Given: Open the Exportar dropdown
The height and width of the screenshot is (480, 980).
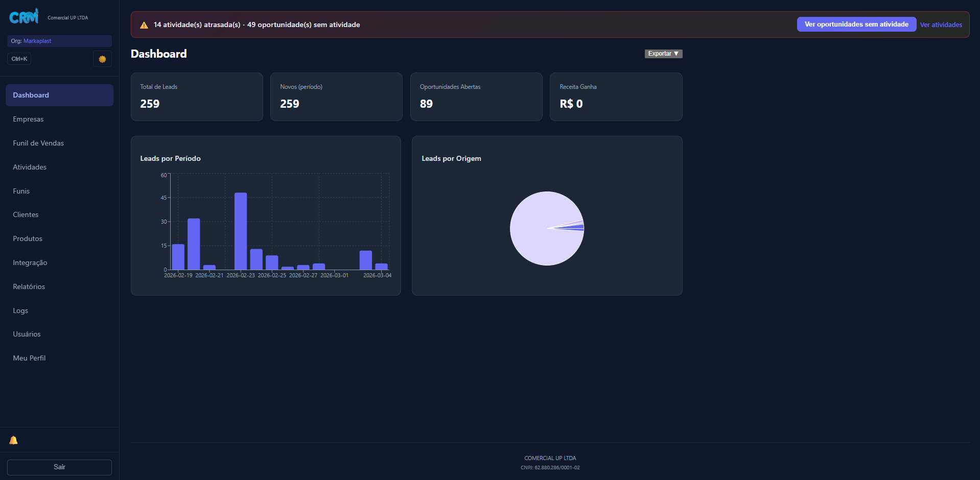Looking at the screenshot, I should (663, 53).
